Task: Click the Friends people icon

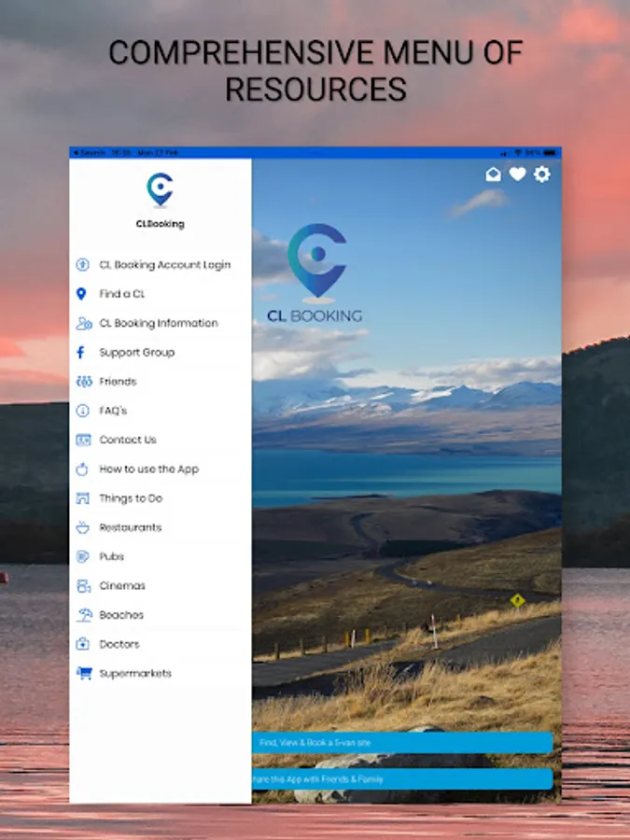Action: coord(84,382)
